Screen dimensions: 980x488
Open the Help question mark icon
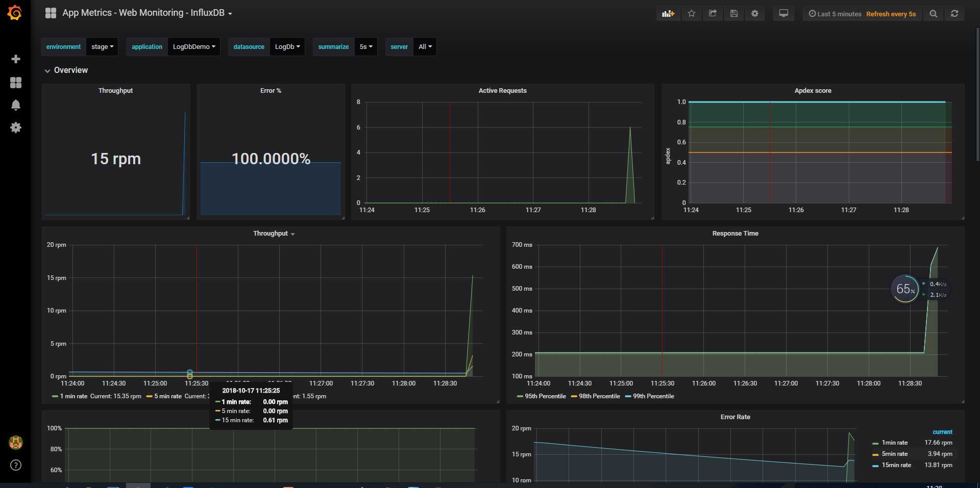[16, 465]
